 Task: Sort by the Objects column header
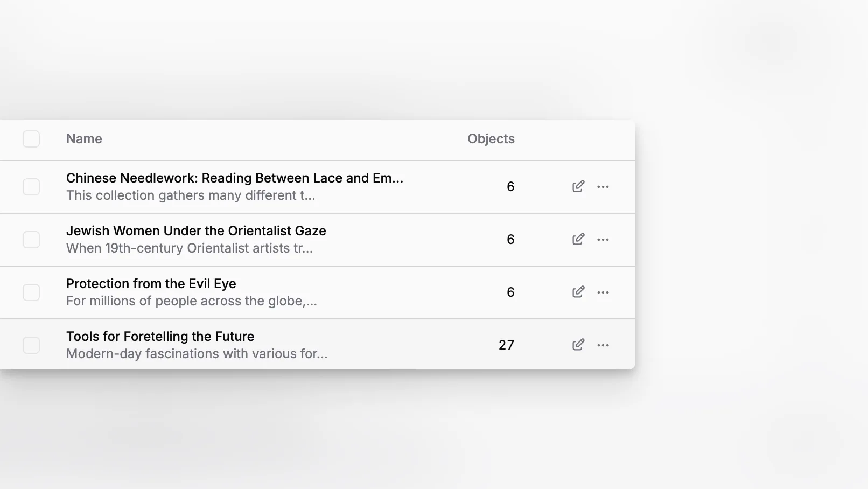(x=491, y=139)
